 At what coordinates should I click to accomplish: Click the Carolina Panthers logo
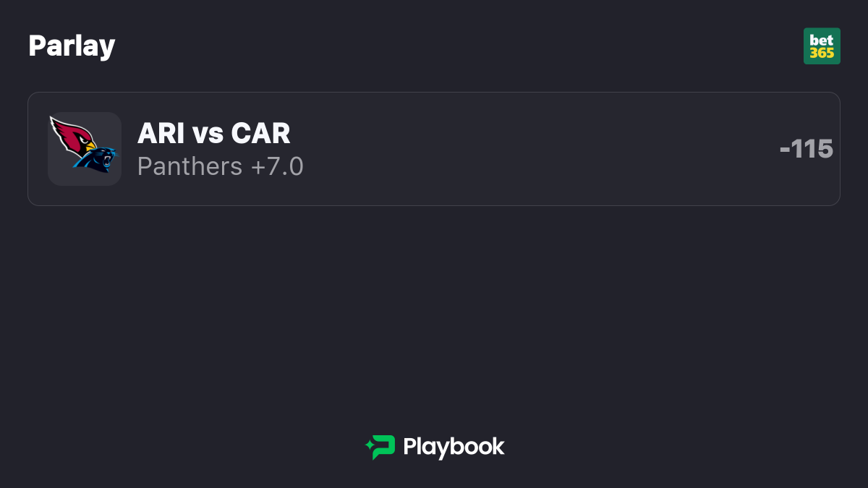(95, 159)
